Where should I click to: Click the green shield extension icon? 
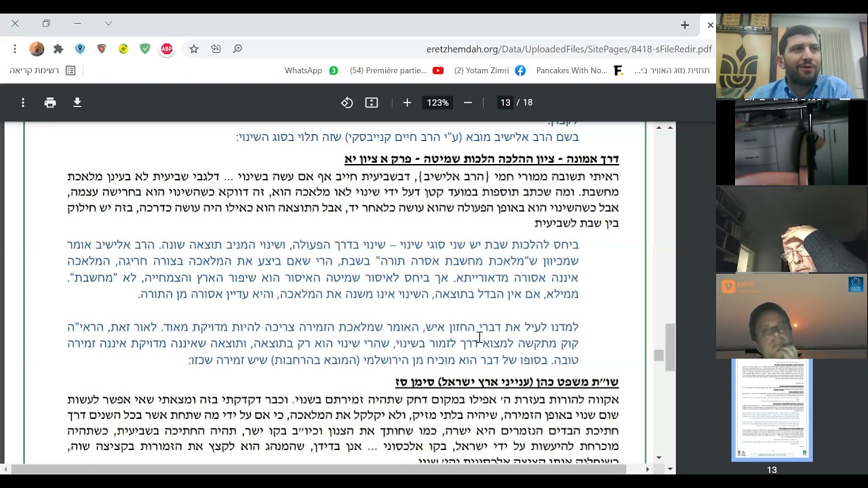pos(145,49)
